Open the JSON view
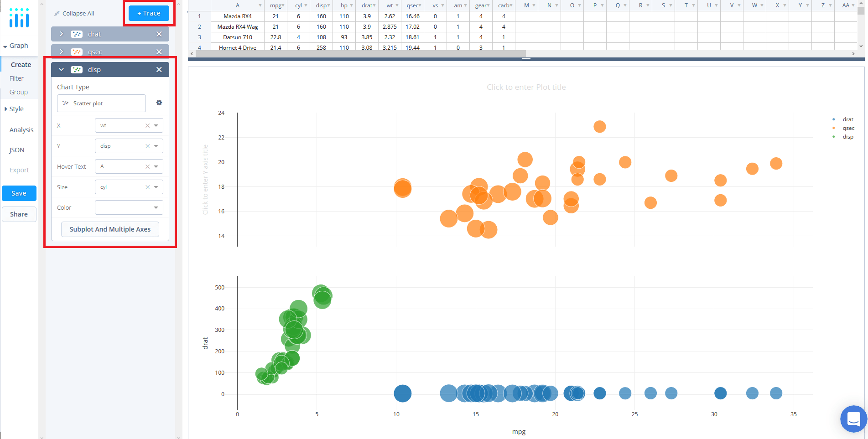This screenshot has width=868, height=439. click(x=16, y=150)
